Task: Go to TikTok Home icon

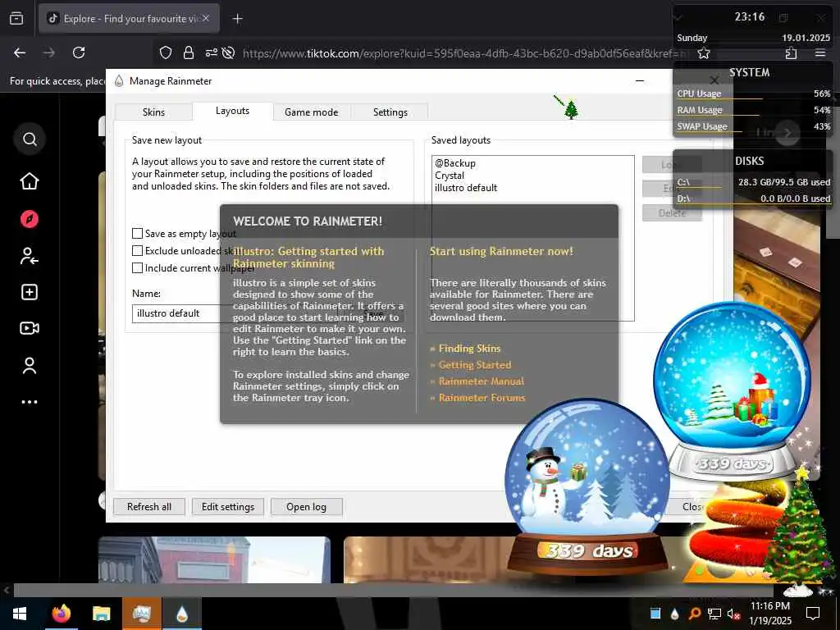Action: [x=30, y=181]
